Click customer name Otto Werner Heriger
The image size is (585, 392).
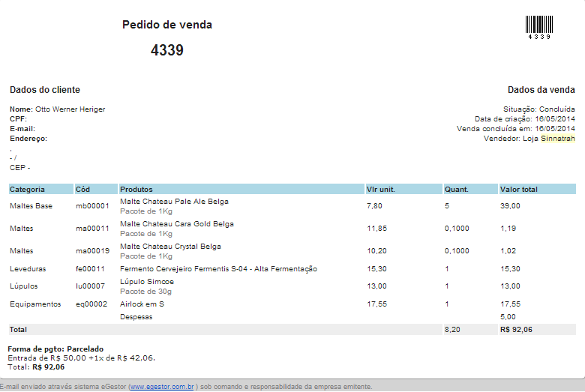click(70, 109)
